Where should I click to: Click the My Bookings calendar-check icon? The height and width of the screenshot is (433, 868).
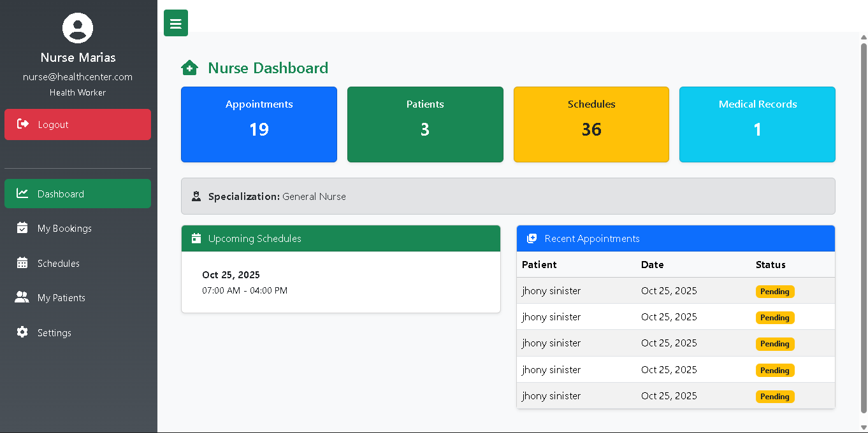coord(22,228)
